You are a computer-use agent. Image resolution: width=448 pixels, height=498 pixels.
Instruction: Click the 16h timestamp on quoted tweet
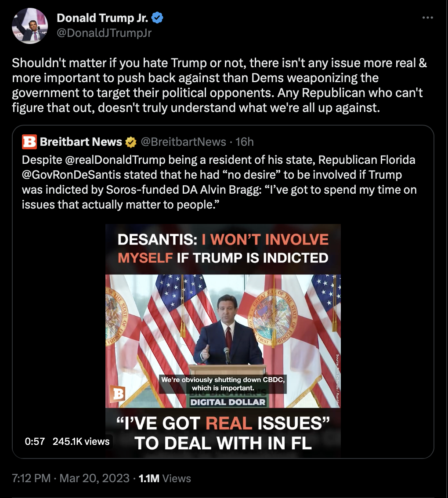point(245,142)
